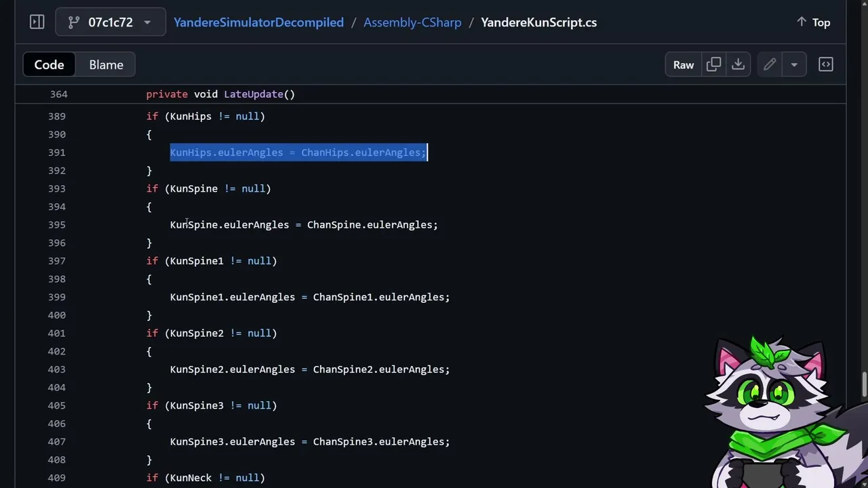Click the up arrow next to Top

coord(802,22)
